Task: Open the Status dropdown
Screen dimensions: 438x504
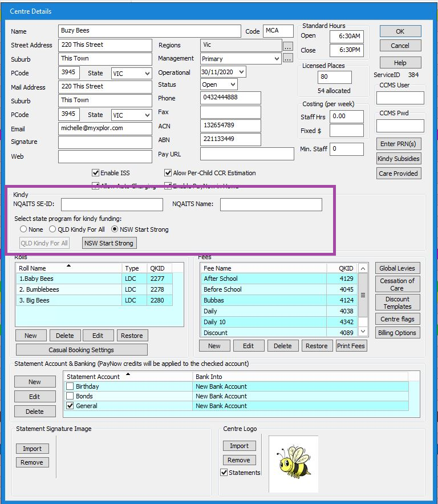Action: [232, 84]
